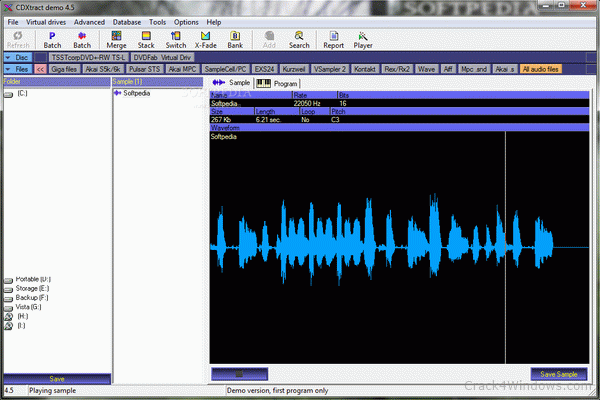Click the pink << button
The height and width of the screenshot is (400, 600).
pyautogui.click(x=40, y=69)
